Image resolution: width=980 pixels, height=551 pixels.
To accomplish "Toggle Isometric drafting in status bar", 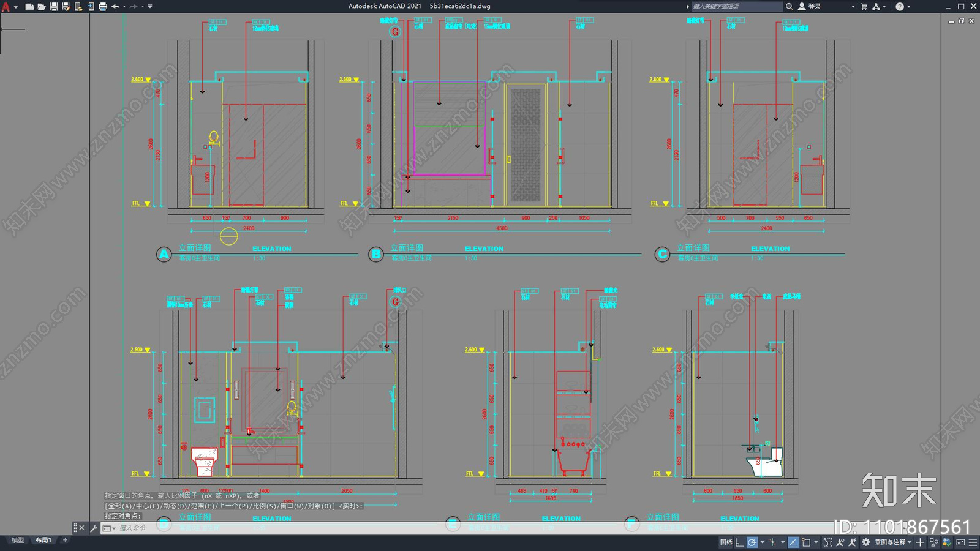I will click(x=772, y=542).
